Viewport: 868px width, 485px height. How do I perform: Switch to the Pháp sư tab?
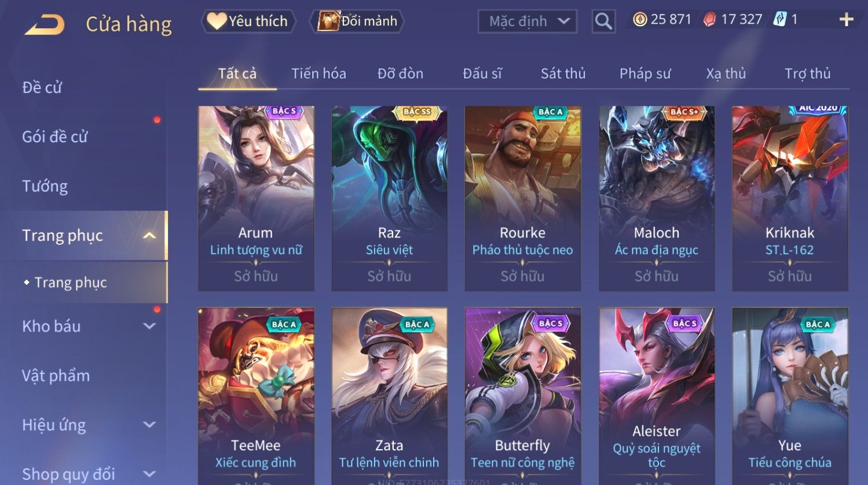click(x=645, y=74)
